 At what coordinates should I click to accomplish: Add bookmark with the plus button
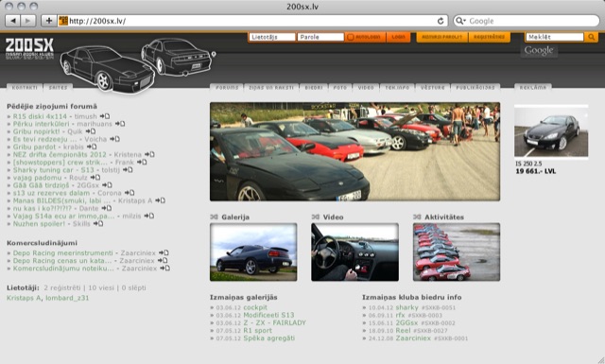click(x=49, y=21)
